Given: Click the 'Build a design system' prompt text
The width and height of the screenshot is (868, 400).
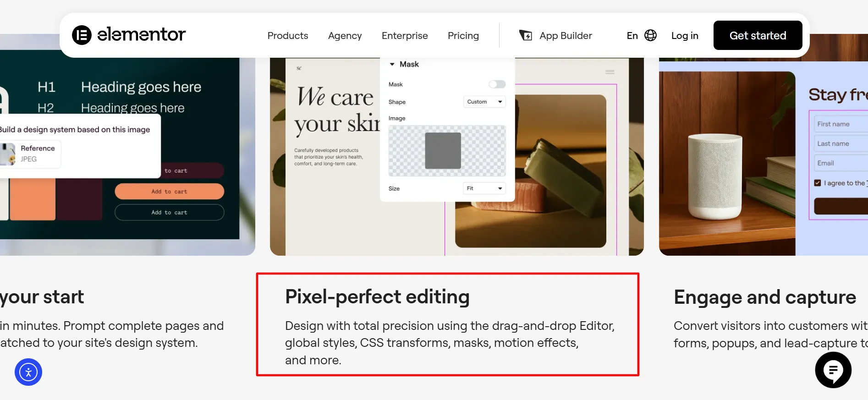Looking at the screenshot, I should point(75,130).
